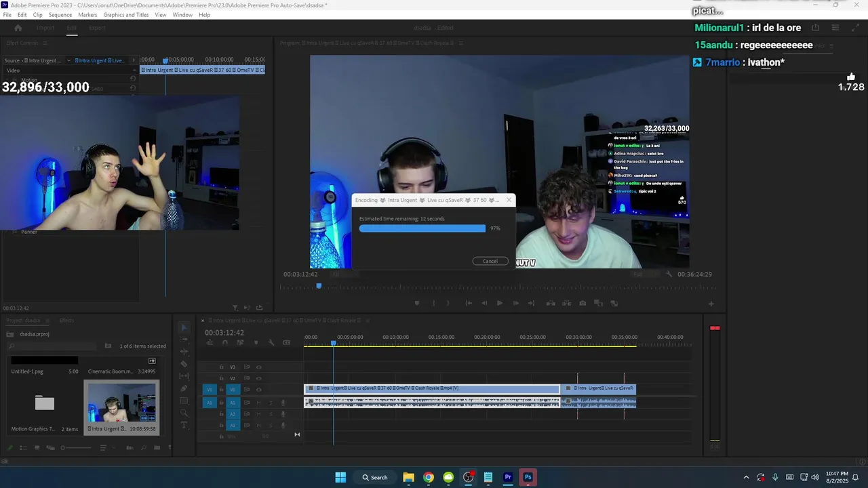Cancel the encoding dialog
868x488 pixels.
(490, 261)
